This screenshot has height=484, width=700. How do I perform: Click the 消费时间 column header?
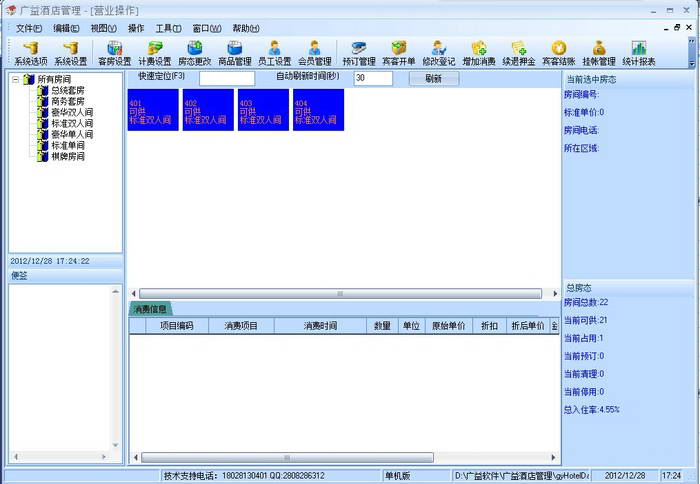[x=320, y=326]
